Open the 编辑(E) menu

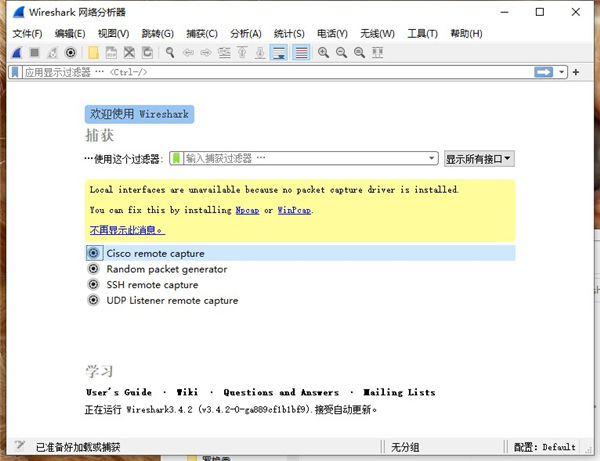[70, 34]
